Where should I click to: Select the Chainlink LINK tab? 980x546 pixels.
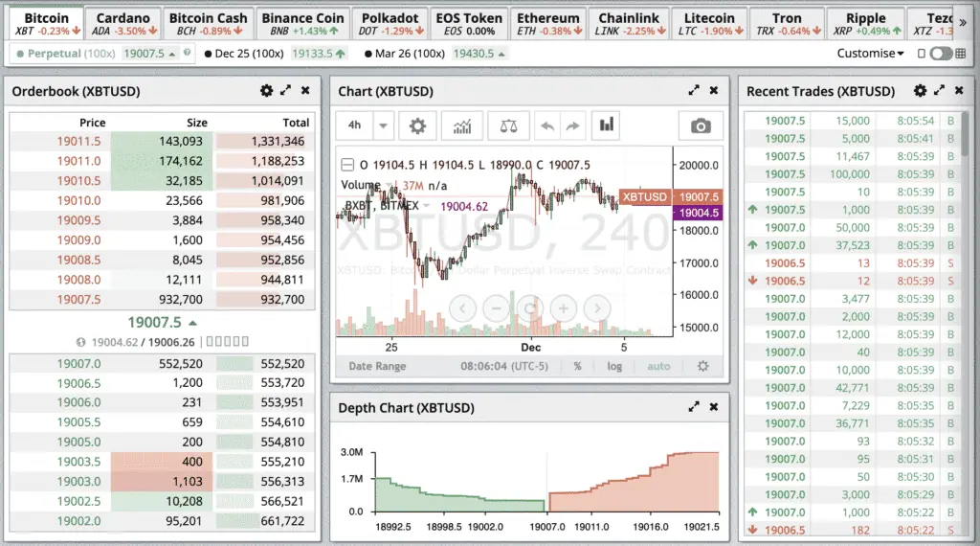point(629,24)
